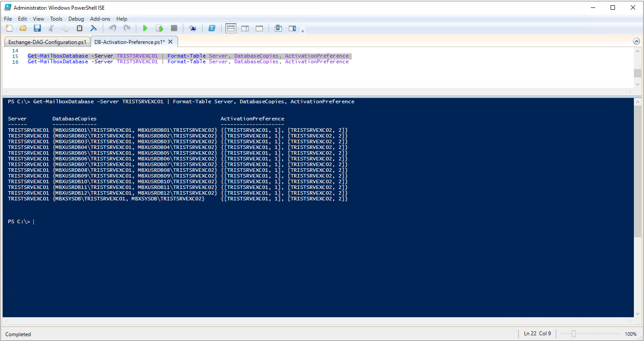The width and height of the screenshot is (644, 341).
Task: Click the ActivationPreference column header
Action: click(252, 119)
